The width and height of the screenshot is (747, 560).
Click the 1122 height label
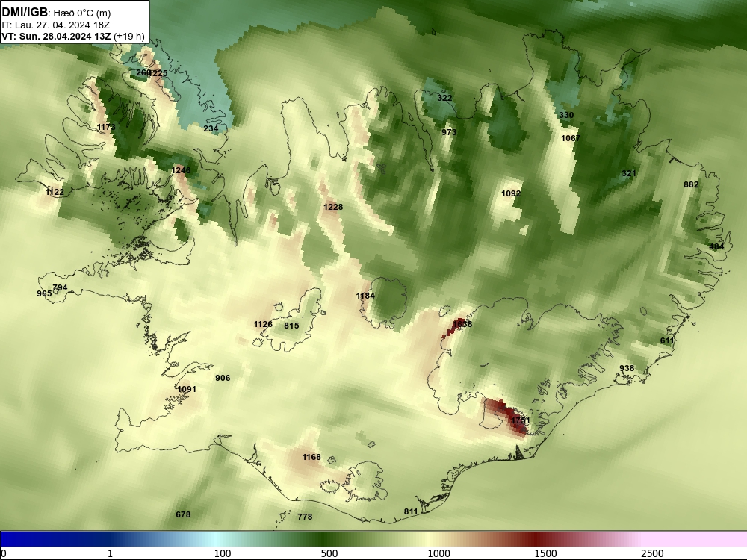(x=55, y=193)
